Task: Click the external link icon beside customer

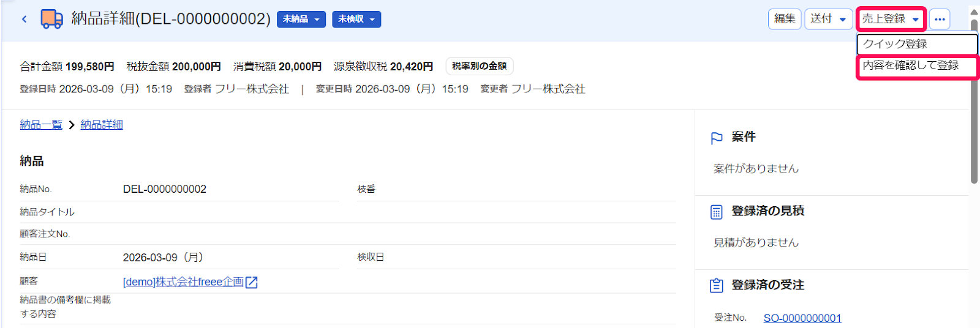Action: [251, 282]
